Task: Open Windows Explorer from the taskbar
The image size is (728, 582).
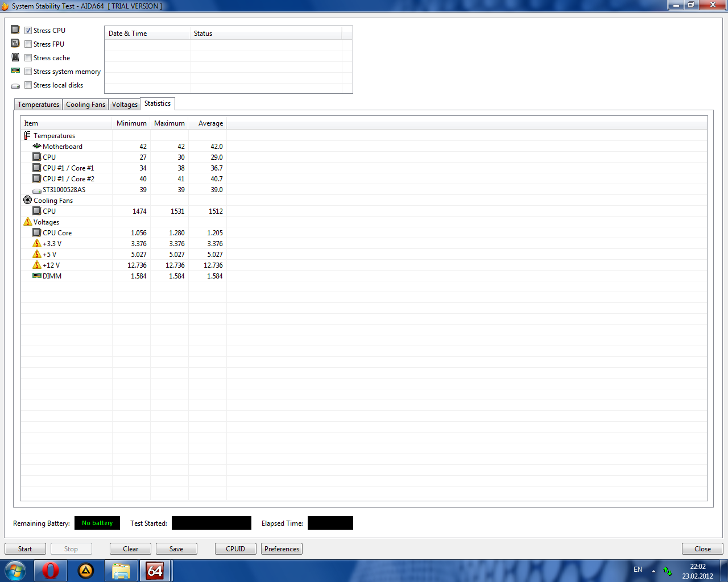Action: 121,571
